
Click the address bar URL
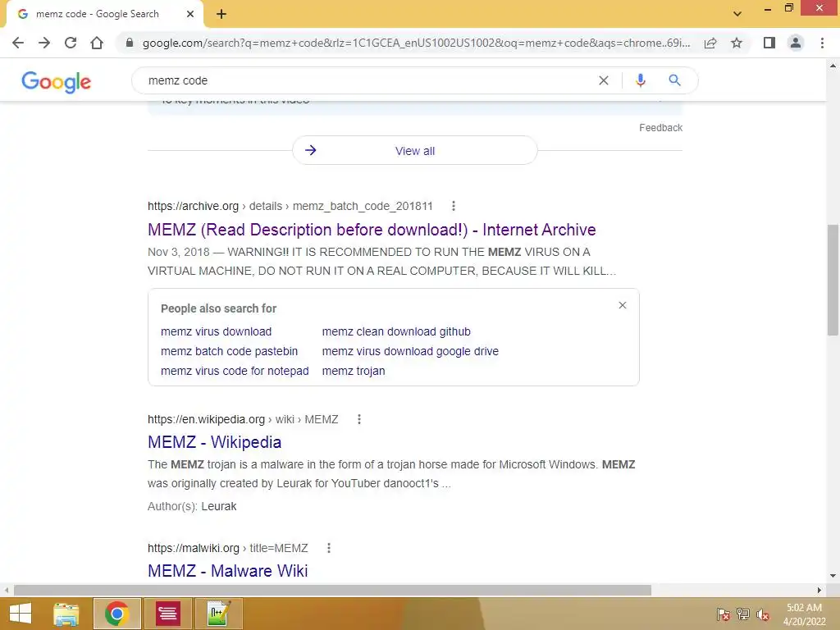tap(416, 43)
